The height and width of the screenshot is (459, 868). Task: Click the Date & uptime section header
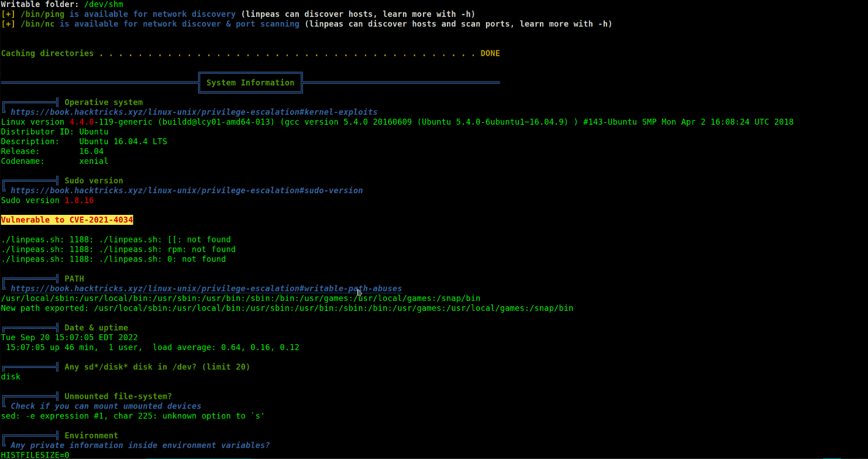(x=96, y=327)
